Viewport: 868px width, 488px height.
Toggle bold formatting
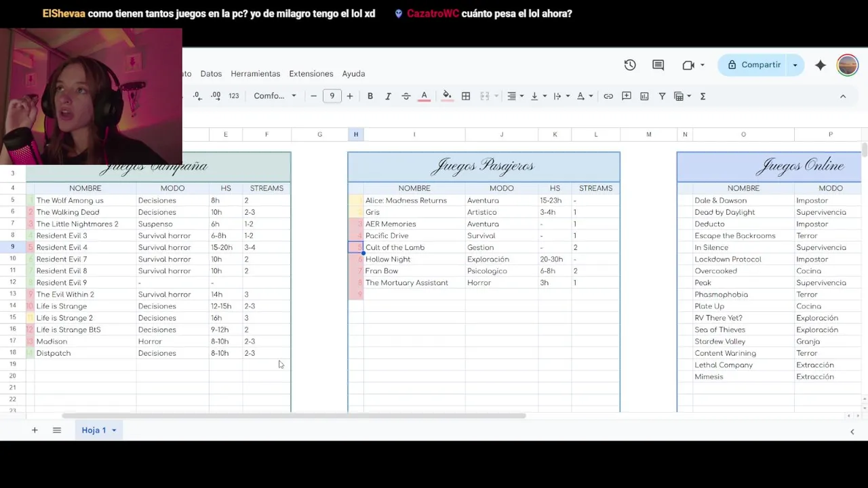coord(370,96)
